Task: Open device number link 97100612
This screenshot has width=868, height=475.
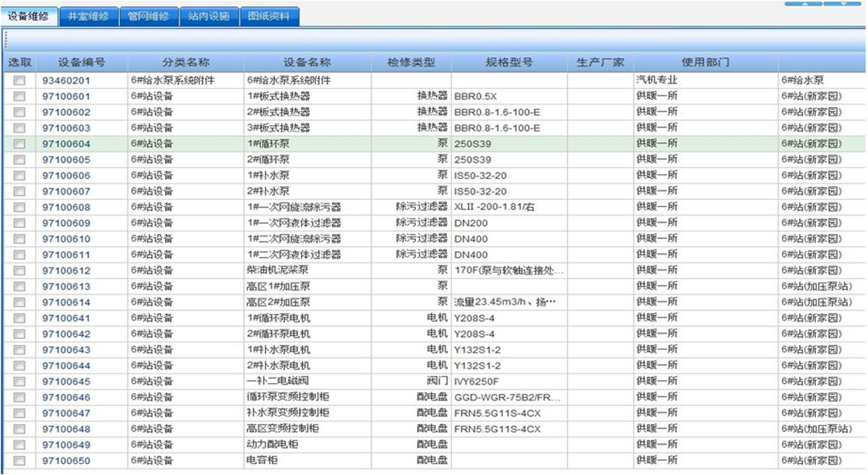Action: (66, 271)
